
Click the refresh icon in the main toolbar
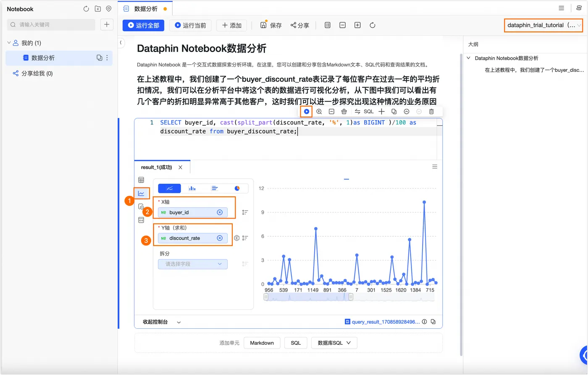[x=373, y=25]
